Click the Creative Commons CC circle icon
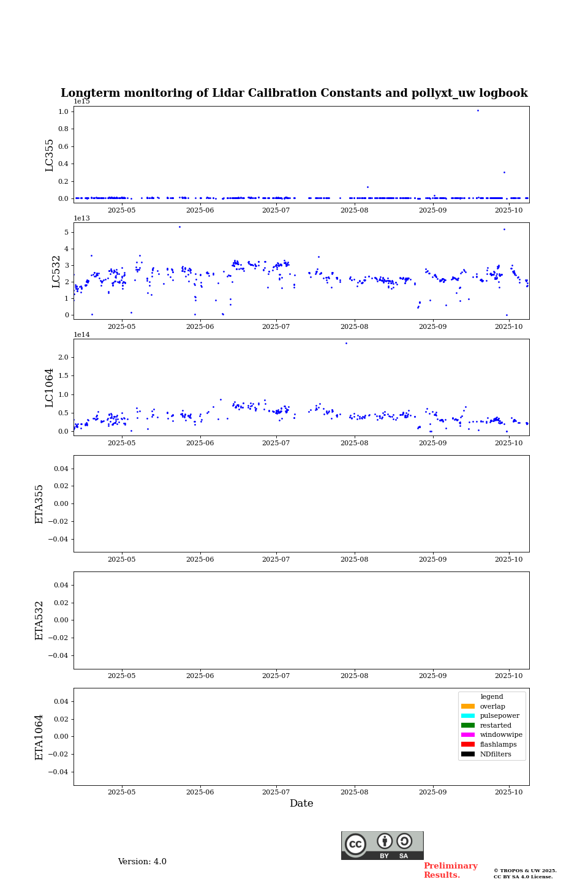This screenshot has width=588, height=882. tap(355, 844)
